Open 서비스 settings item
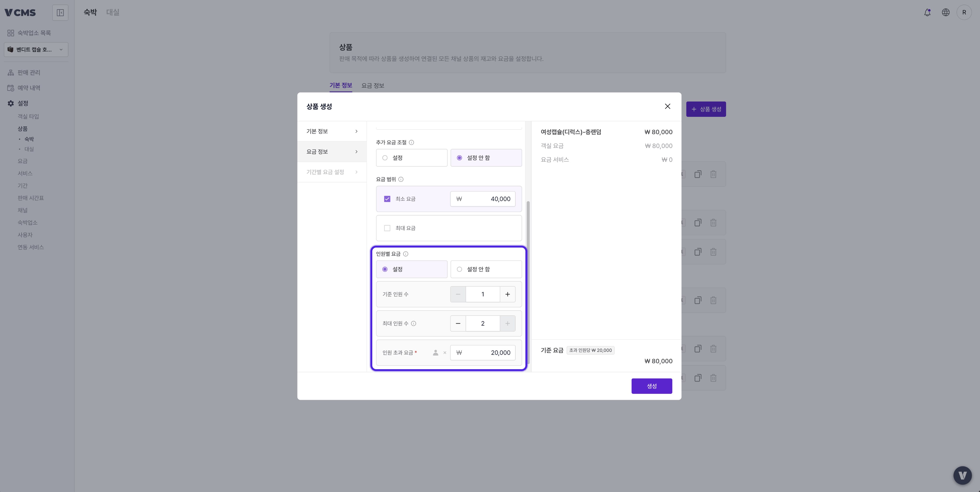The height and width of the screenshot is (492, 980). pos(25,173)
